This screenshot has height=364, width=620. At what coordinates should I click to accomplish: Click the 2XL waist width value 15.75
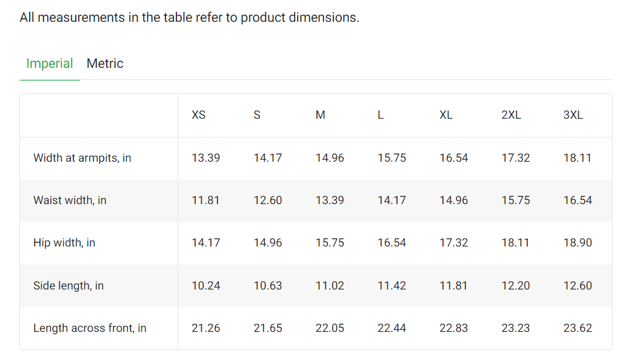pos(516,200)
